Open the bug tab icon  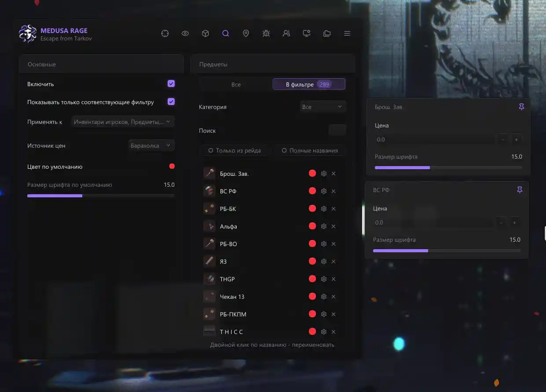[266, 33]
